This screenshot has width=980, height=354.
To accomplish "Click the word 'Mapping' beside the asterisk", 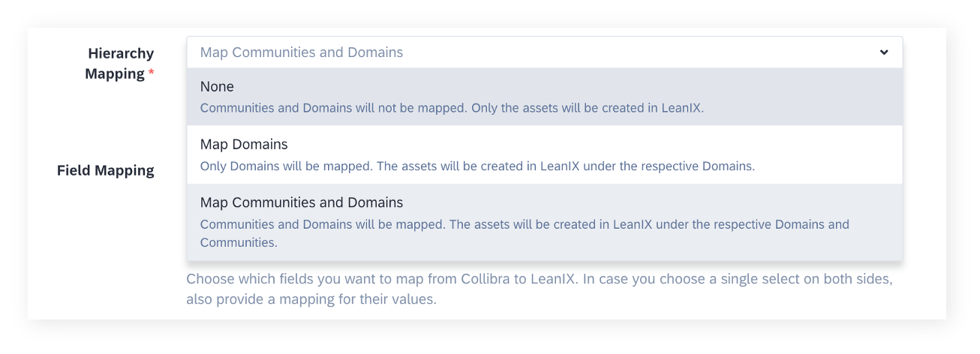I will pyautogui.click(x=114, y=73).
